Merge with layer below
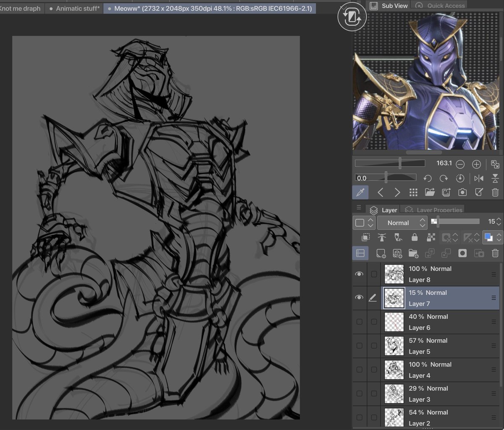The height and width of the screenshot is (430, 504). coord(446,253)
